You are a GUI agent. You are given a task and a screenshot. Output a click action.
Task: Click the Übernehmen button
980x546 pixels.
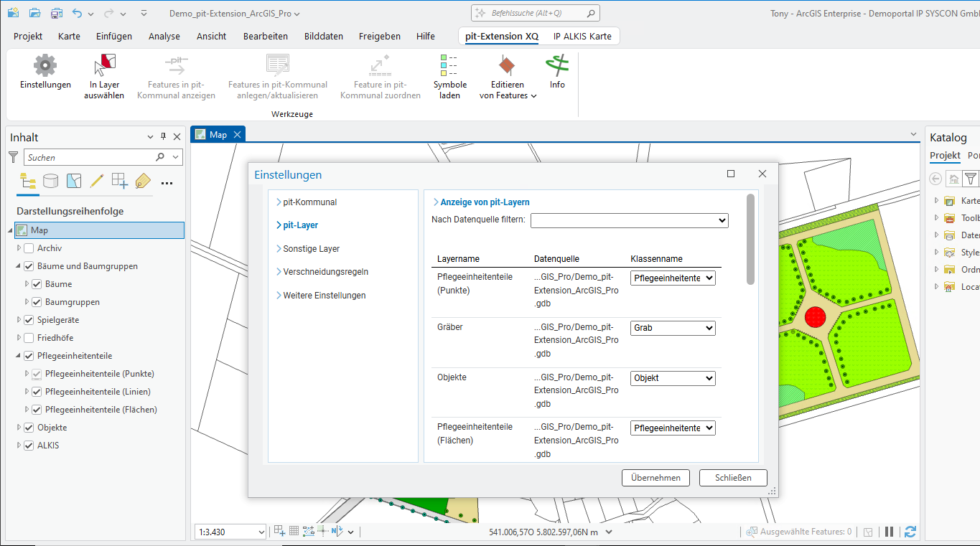tap(655, 477)
